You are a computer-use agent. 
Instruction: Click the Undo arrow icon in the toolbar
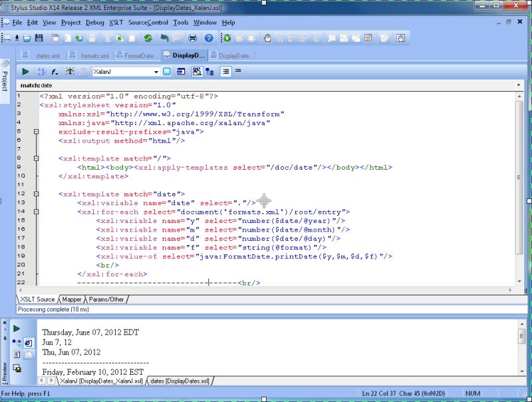166,38
